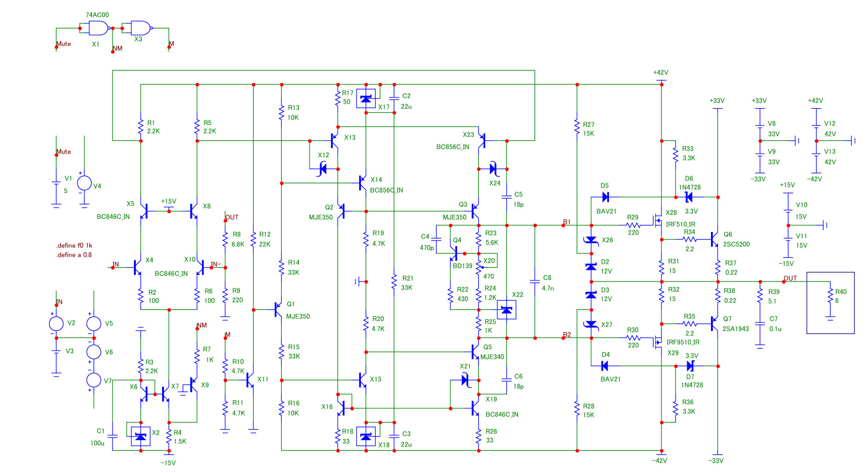The height and width of the screenshot is (473, 868).
Task: Select the X17 reference diode box
Action: click(x=366, y=99)
